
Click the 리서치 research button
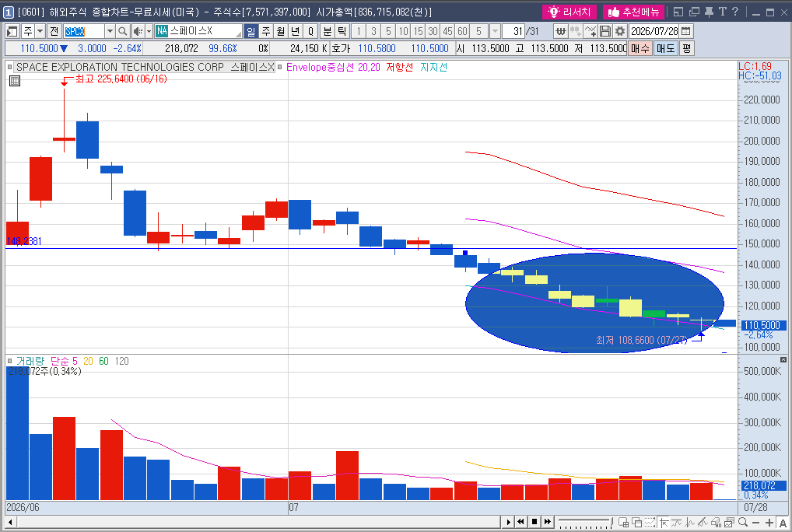point(569,12)
